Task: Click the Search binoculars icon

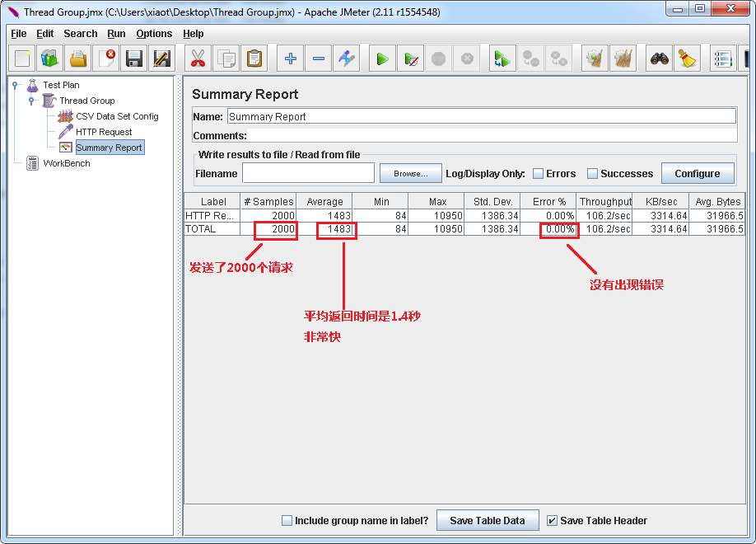Action: pos(659,59)
